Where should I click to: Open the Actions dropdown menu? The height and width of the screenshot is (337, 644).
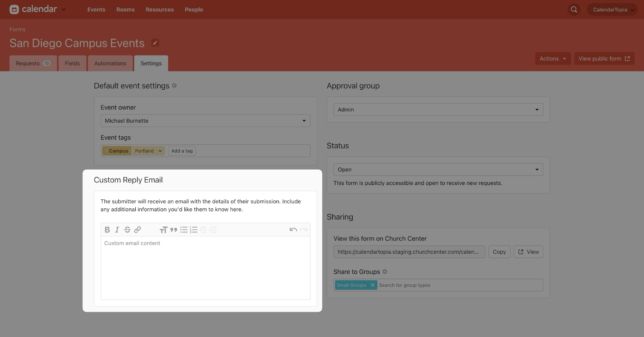coord(553,59)
